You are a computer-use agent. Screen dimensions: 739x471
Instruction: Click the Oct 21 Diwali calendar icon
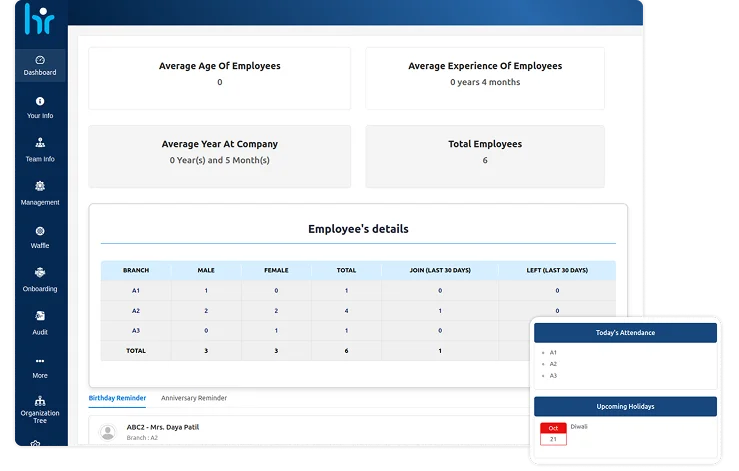point(553,434)
